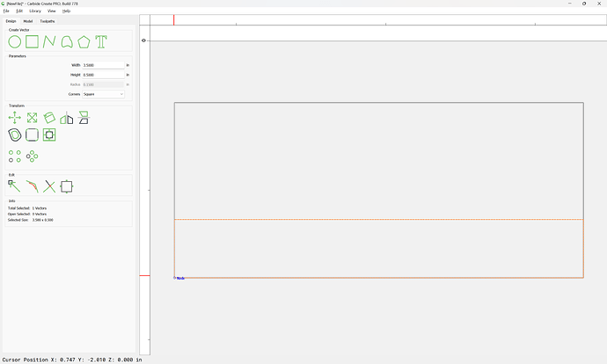Open the Help menu
Screen dimensions: 607x364
click(67, 11)
